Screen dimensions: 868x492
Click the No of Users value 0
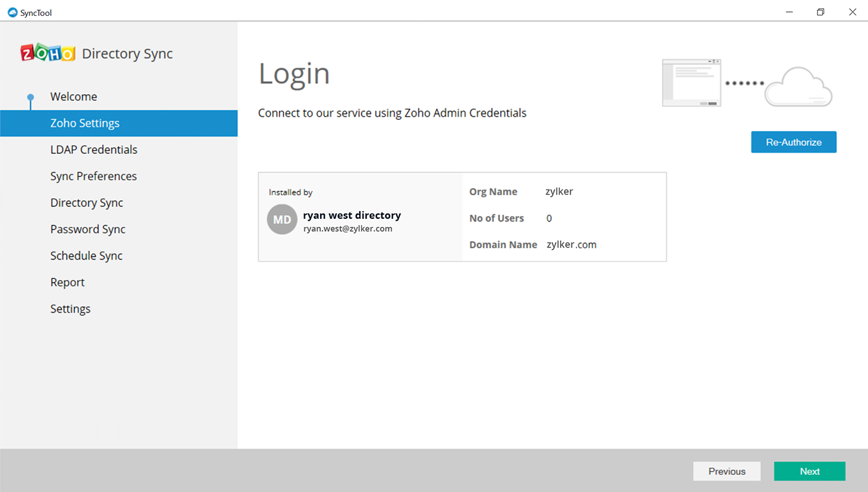pos(549,218)
